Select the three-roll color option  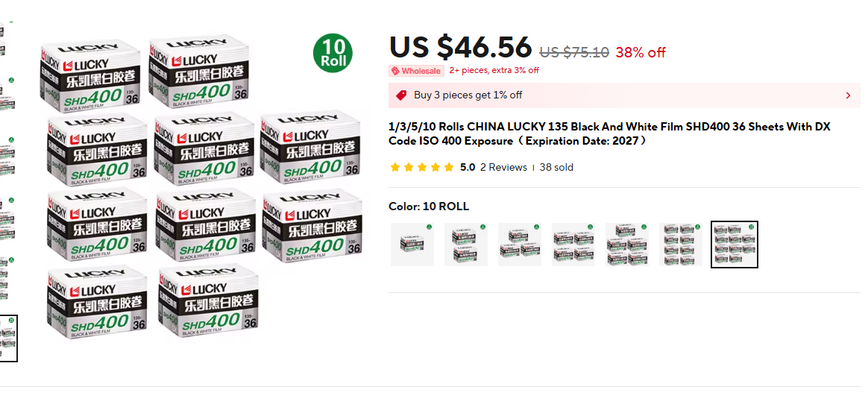point(520,245)
